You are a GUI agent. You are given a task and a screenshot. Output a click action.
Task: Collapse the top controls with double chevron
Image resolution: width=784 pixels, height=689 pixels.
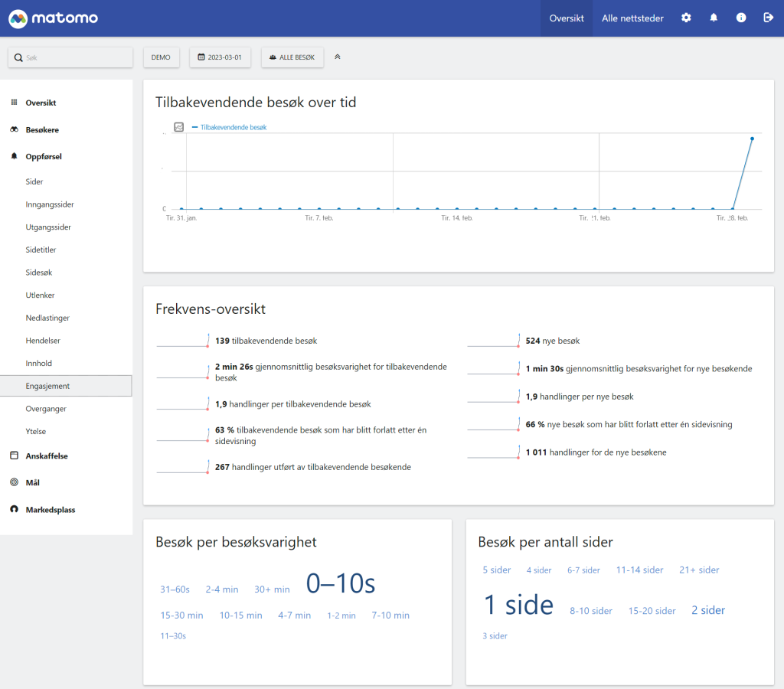pos(338,57)
